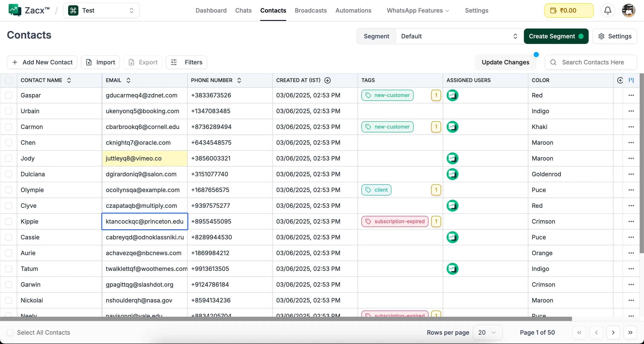Image resolution: width=644 pixels, height=344 pixels.
Task: Sort table by Contact Name column
Action: pos(69,80)
